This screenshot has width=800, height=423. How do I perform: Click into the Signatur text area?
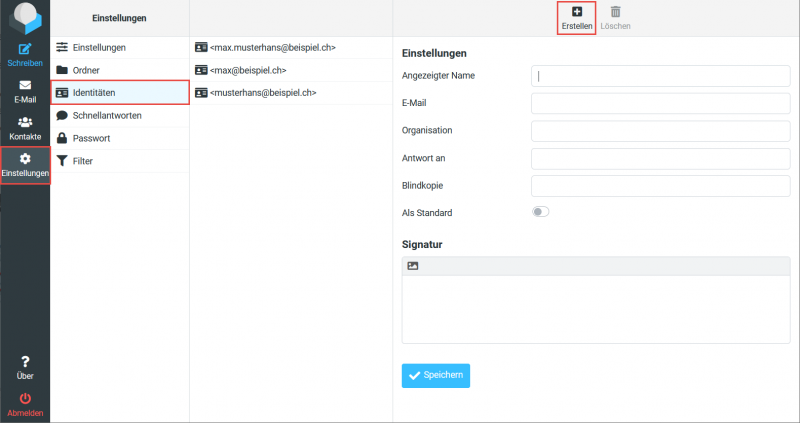594,309
